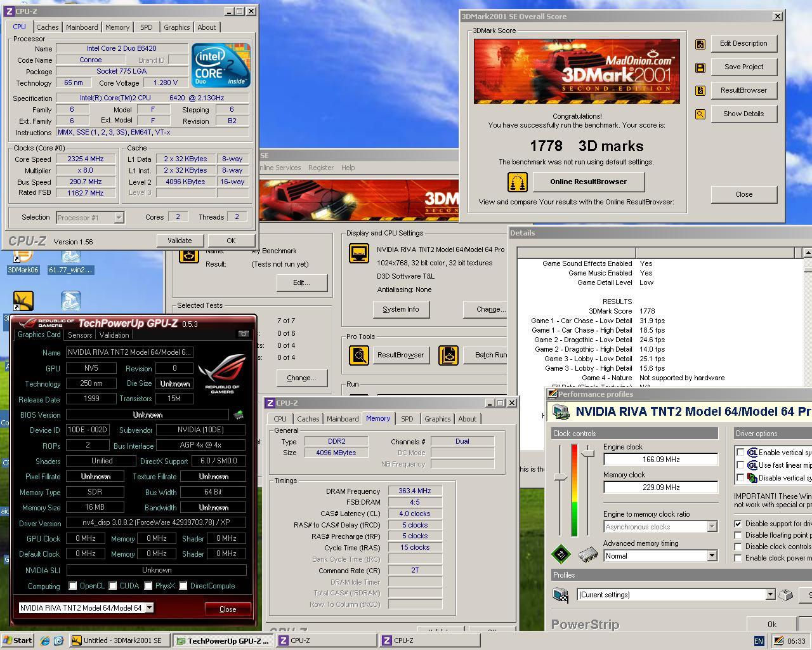Switch to the Caches tab in top CPU-Z
The width and height of the screenshot is (812, 650).
pos(47,27)
